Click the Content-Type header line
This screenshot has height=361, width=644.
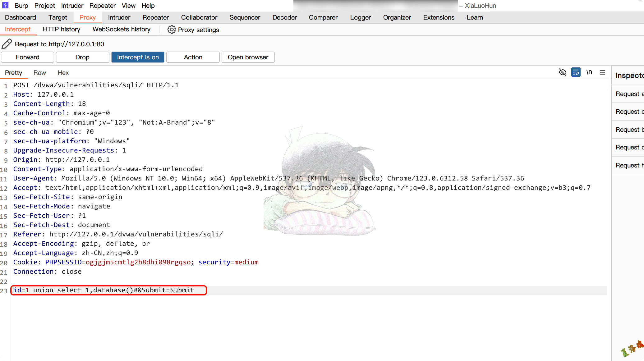108,169
